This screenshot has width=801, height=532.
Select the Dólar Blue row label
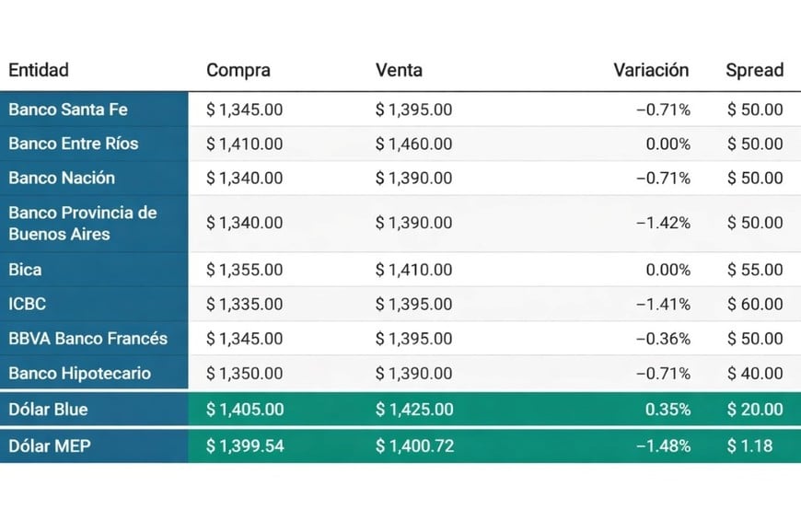tap(48, 409)
